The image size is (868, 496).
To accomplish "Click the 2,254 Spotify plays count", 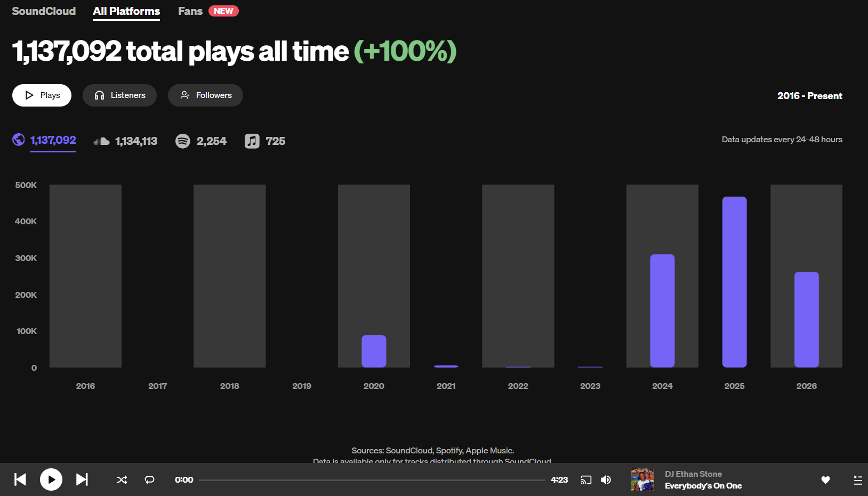I will pyautogui.click(x=212, y=141).
